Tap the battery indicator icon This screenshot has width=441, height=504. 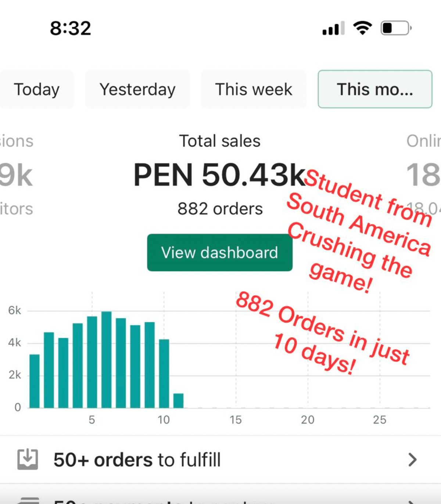(x=396, y=28)
